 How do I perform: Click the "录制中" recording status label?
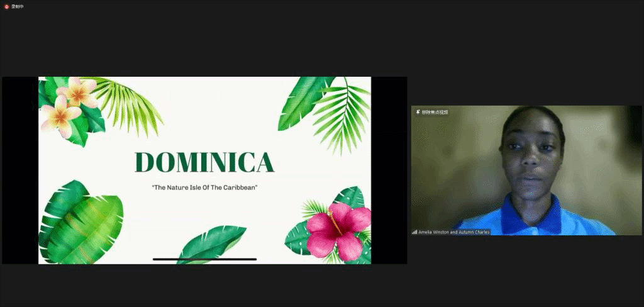(x=18, y=6)
